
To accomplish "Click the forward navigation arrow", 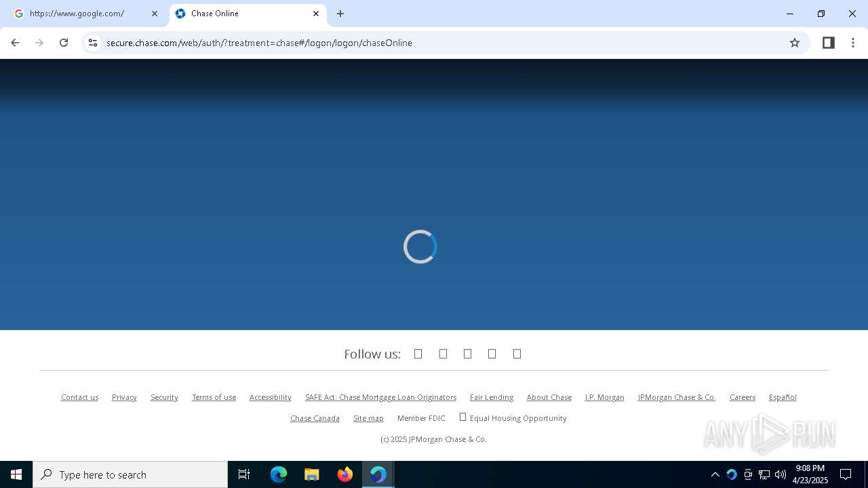I will pos(39,43).
